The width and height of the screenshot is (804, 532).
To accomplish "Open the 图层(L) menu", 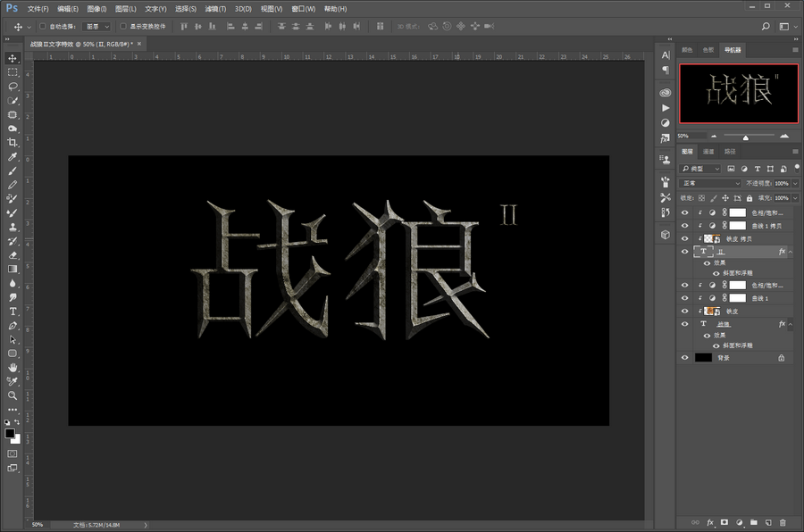I will pyautogui.click(x=125, y=8).
